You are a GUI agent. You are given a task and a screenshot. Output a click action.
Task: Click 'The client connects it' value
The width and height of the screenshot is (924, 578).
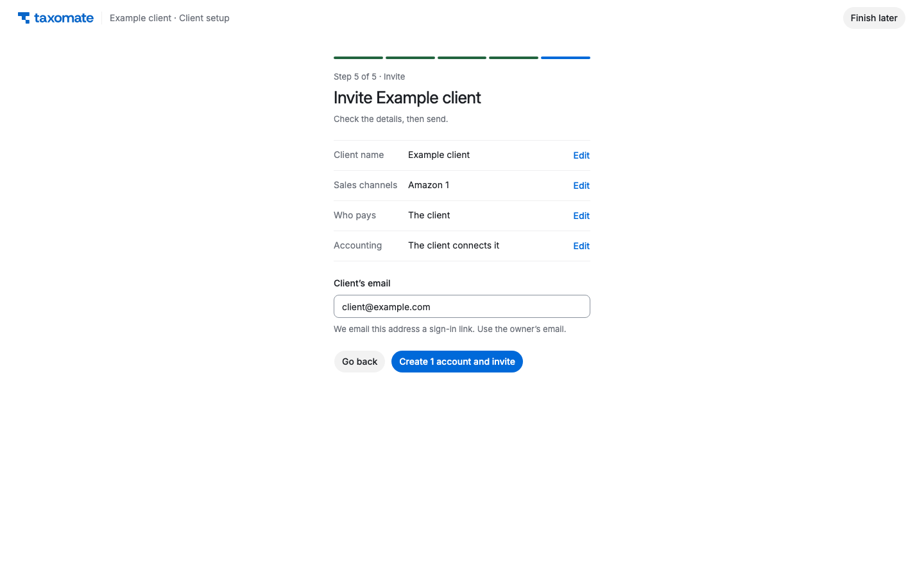click(454, 245)
